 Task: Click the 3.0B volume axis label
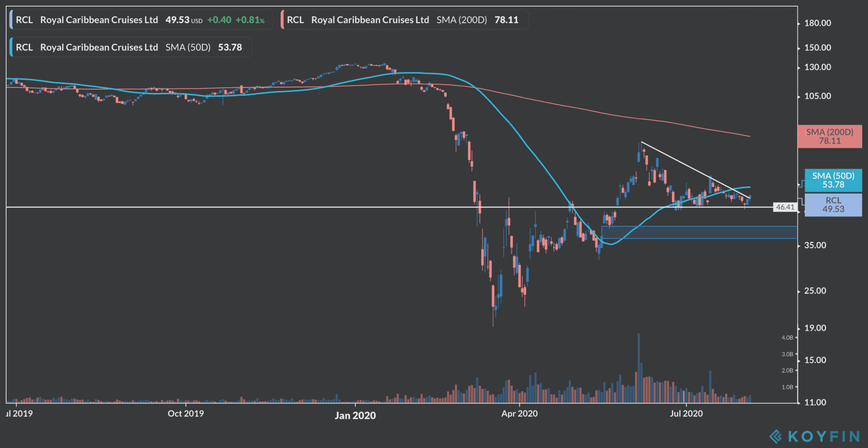(x=787, y=354)
